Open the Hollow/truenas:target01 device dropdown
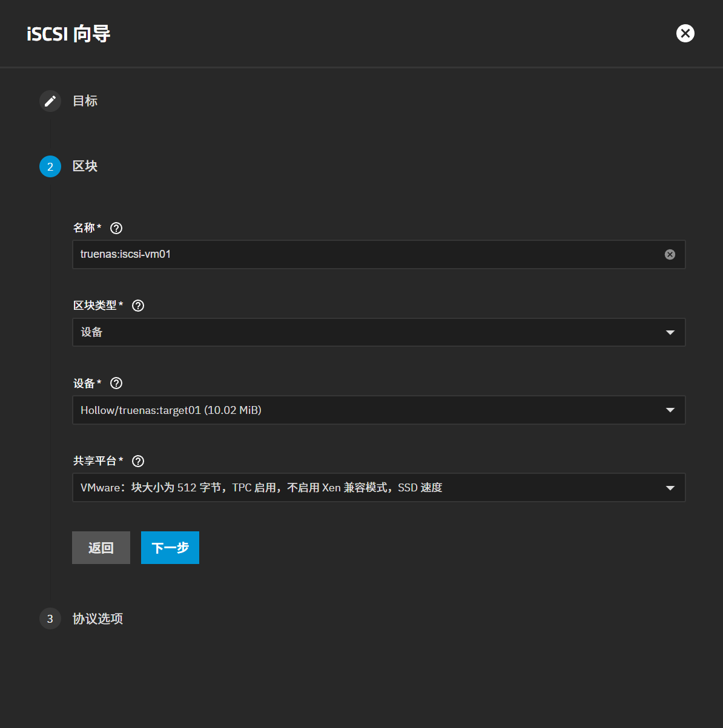 click(x=378, y=410)
